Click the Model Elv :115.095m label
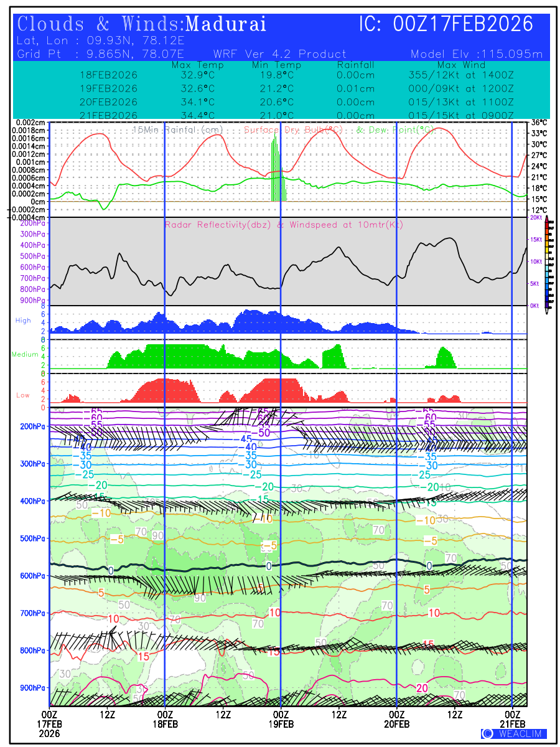 (477, 54)
